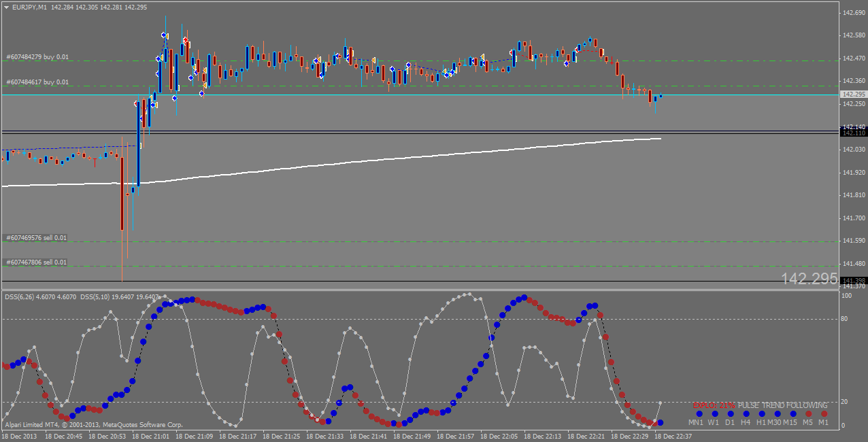Viewport: 868px width, 442px height.
Task: Click the 18 Dec 22:05 time label
Action: point(498,436)
